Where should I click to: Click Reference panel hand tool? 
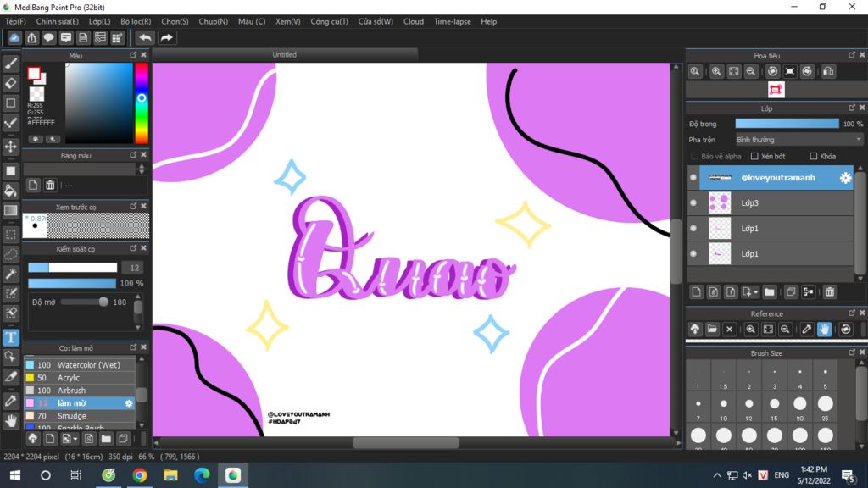(824, 330)
